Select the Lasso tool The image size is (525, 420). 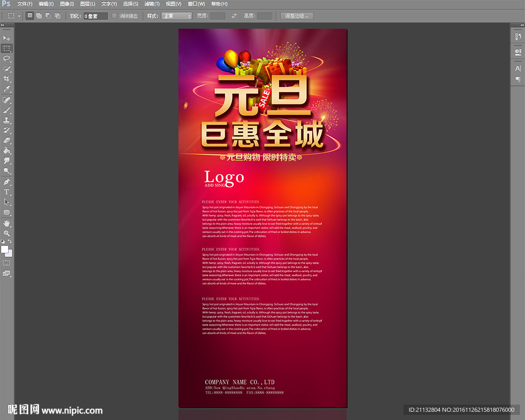7,58
